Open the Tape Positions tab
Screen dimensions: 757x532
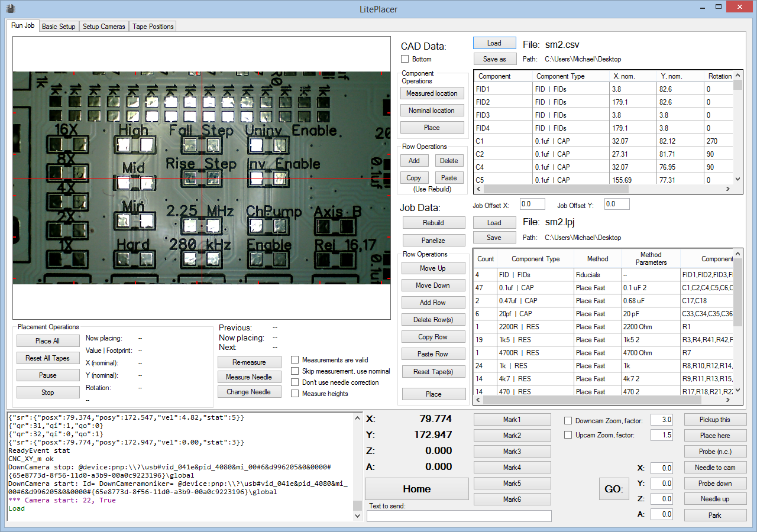tap(153, 27)
